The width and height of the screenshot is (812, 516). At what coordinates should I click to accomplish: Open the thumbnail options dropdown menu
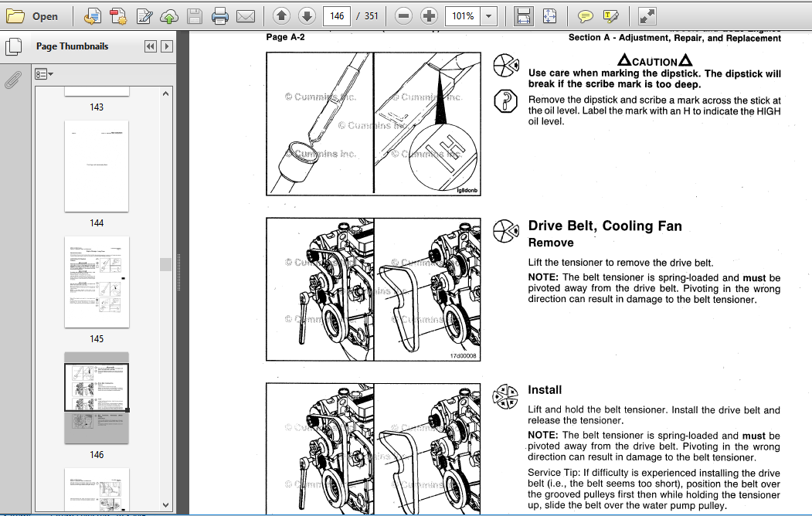click(x=44, y=74)
